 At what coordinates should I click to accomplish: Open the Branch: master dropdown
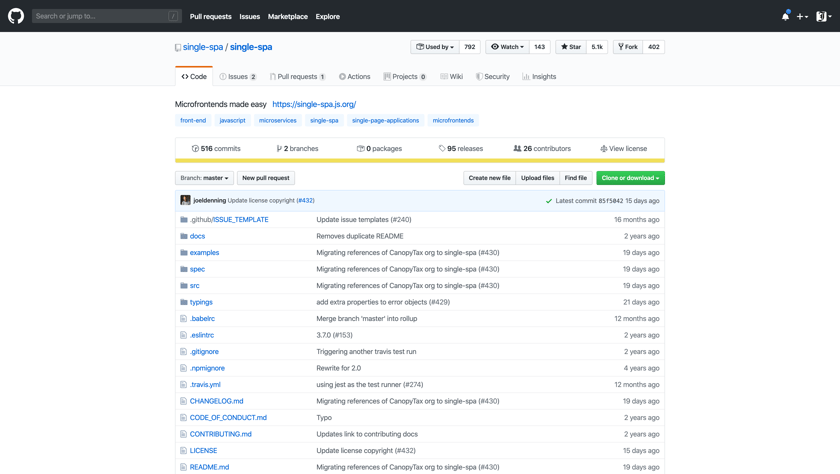pos(204,178)
